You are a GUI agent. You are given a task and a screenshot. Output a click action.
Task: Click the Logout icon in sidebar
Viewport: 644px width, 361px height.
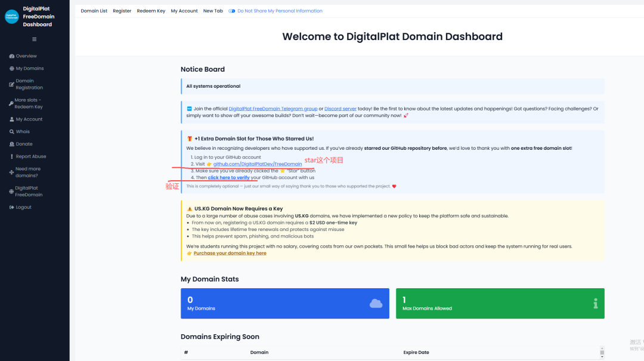coord(11,208)
